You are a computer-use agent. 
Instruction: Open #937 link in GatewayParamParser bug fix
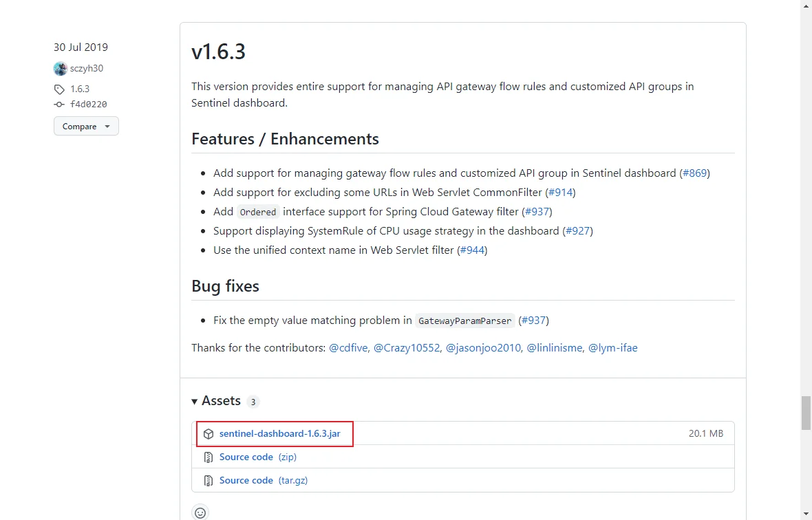[x=533, y=321]
